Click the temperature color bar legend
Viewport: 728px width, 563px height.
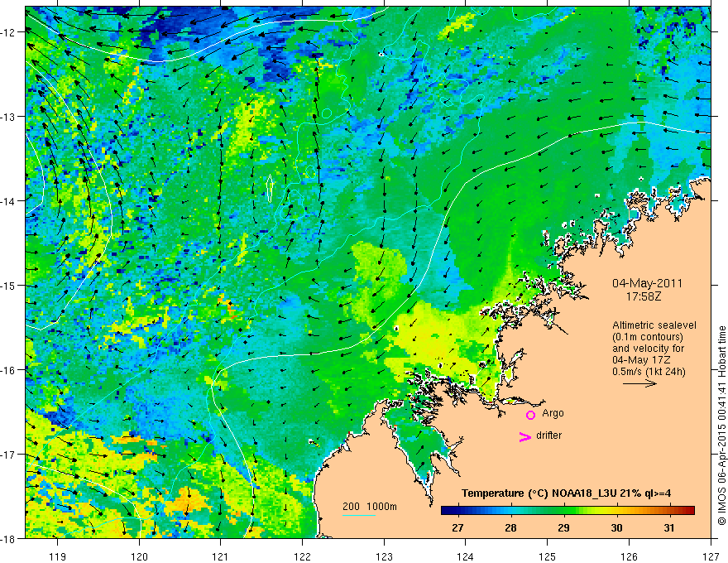pos(568,511)
